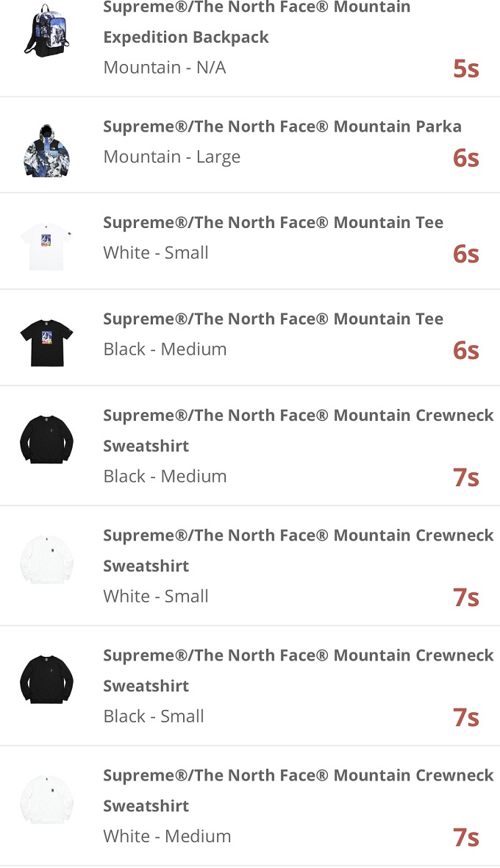Click the 7s time for Black Medium sweatshirt

(x=465, y=477)
